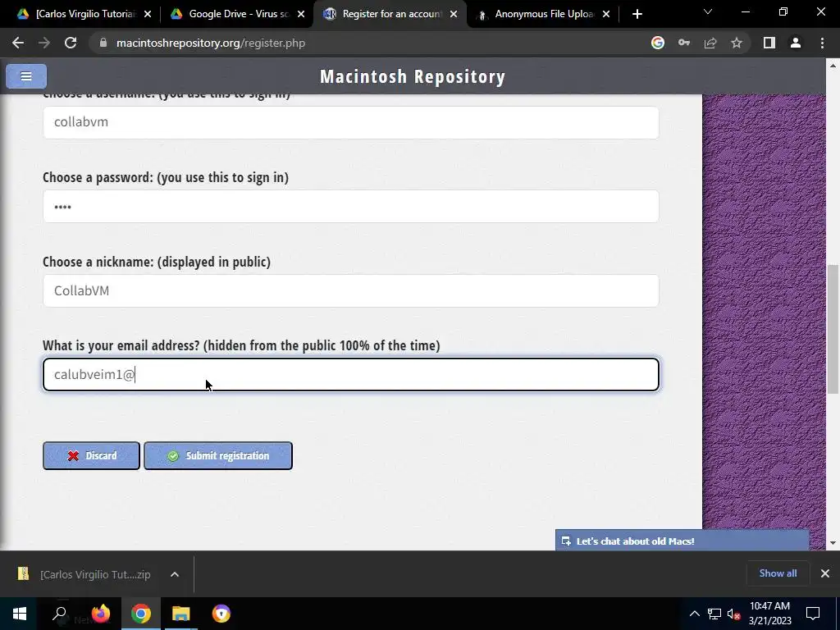840x630 pixels.
Task: Close the downloads bar
Action: tap(825, 573)
